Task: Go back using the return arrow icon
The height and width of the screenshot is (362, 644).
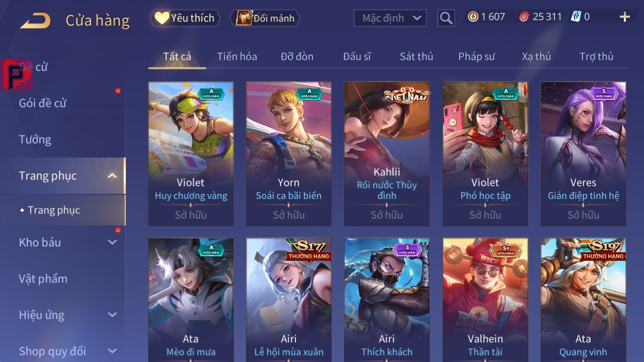Action: tap(35, 21)
